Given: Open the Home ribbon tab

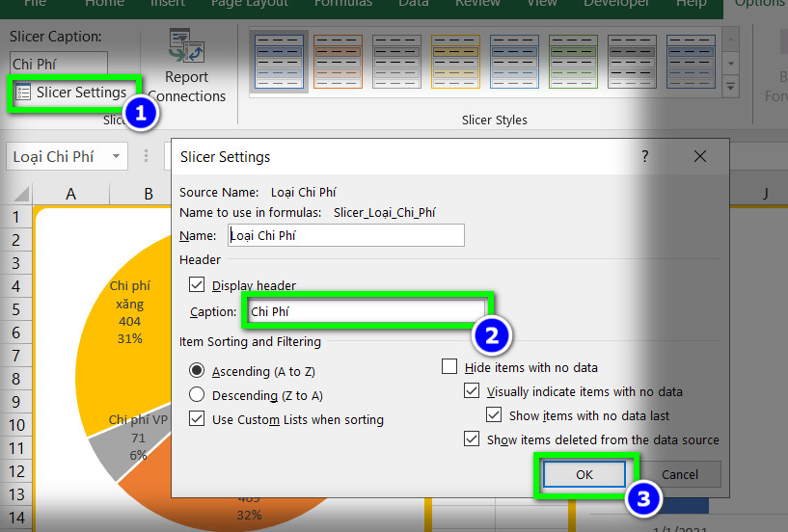Looking at the screenshot, I should click(x=104, y=4).
